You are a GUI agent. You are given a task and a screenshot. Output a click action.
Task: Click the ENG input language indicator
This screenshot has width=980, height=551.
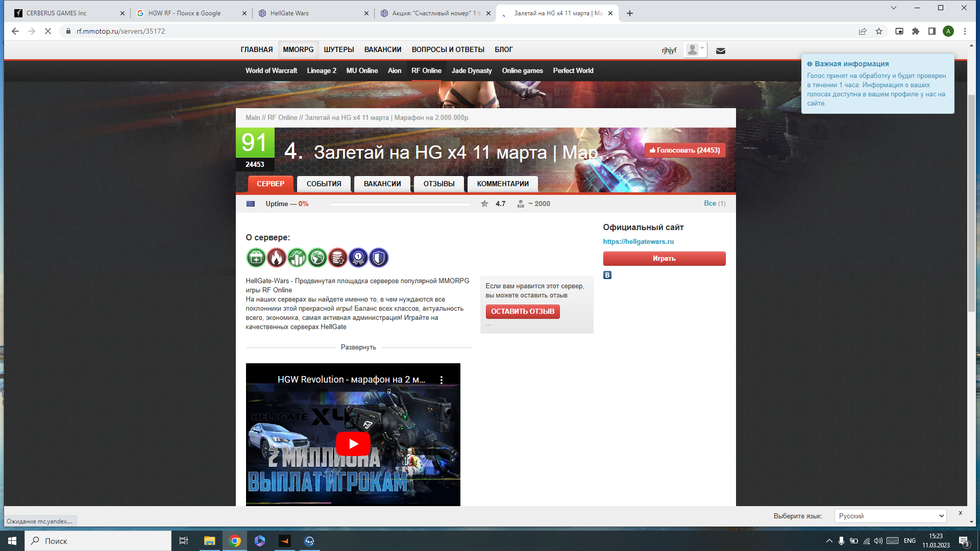(x=910, y=541)
